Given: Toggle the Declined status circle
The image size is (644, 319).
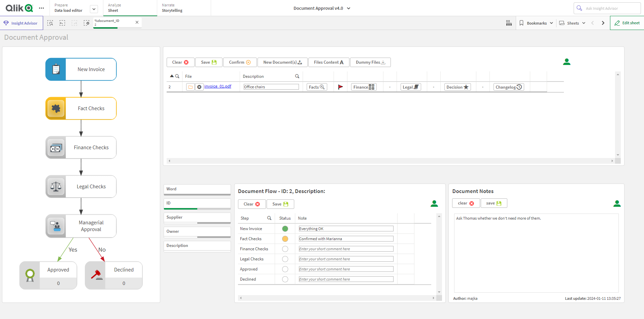Looking at the screenshot, I should pyautogui.click(x=285, y=279).
